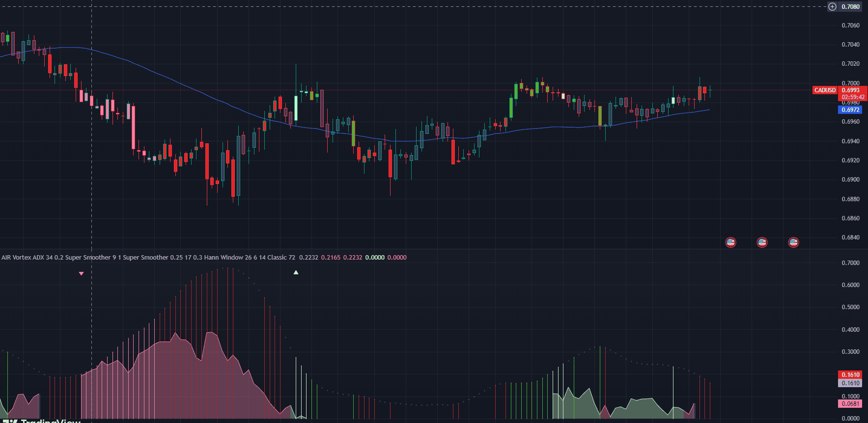The width and height of the screenshot is (868, 423).
Task: Click the 0.7080 crosshair price label
Action: pos(850,7)
